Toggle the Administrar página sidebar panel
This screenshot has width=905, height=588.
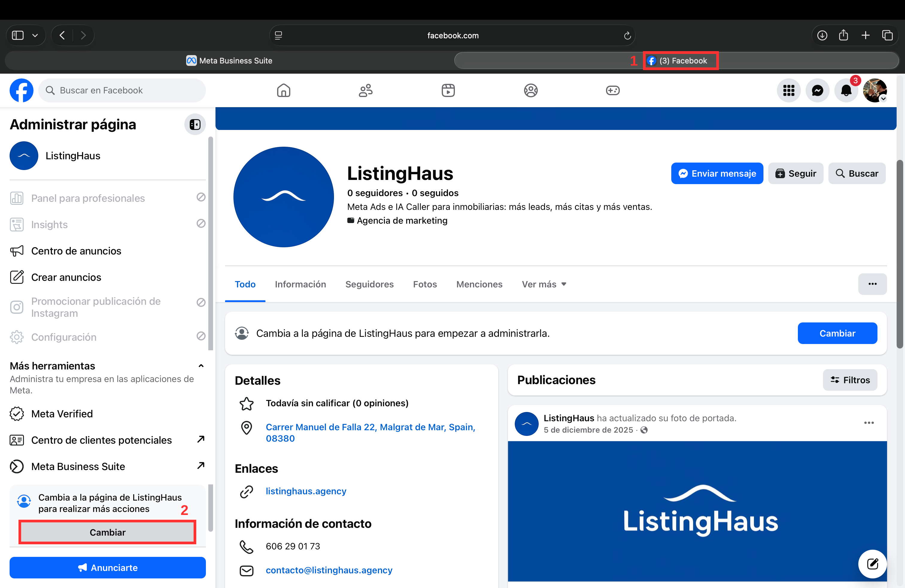click(195, 124)
